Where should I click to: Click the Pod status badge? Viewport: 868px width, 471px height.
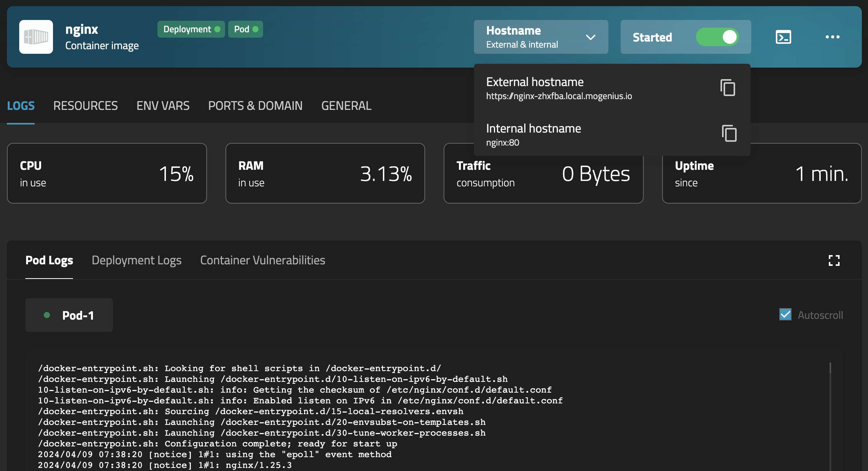[245, 29]
